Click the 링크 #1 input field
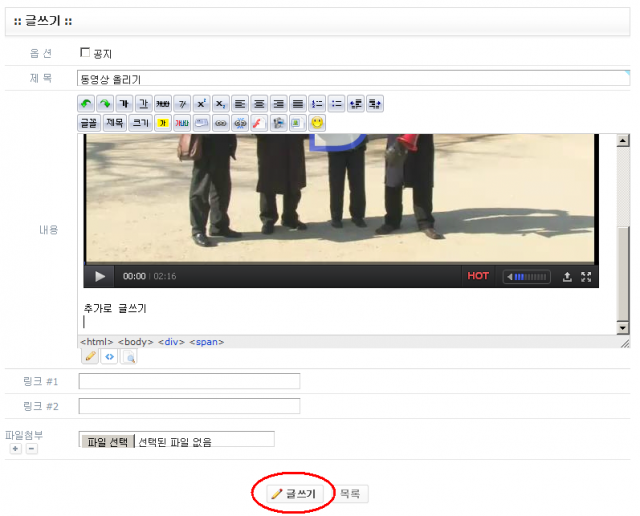This screenshot has width=640, height=516. pos(189,381)
